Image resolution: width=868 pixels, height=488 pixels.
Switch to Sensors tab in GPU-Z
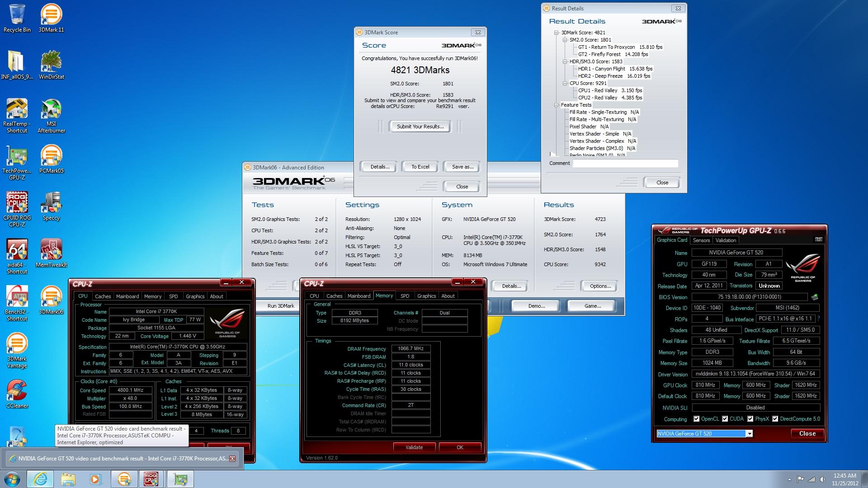pos(701,240)
